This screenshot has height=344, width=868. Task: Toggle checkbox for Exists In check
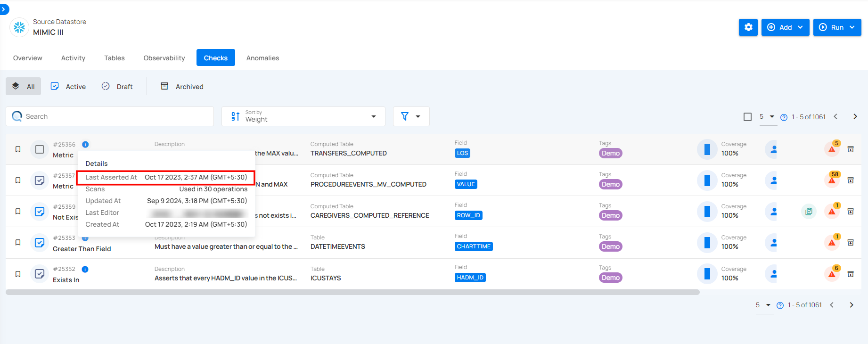[x=40, y=274]
